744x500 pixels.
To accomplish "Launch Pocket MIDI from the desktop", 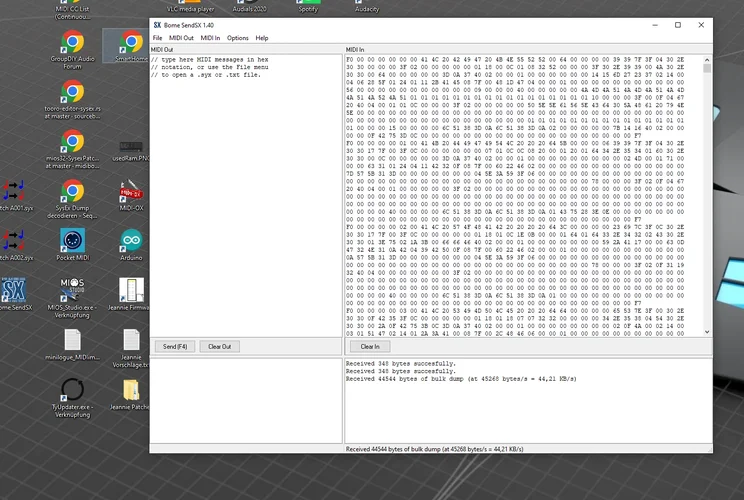I will pyautogui.click(x=72, y=241).
